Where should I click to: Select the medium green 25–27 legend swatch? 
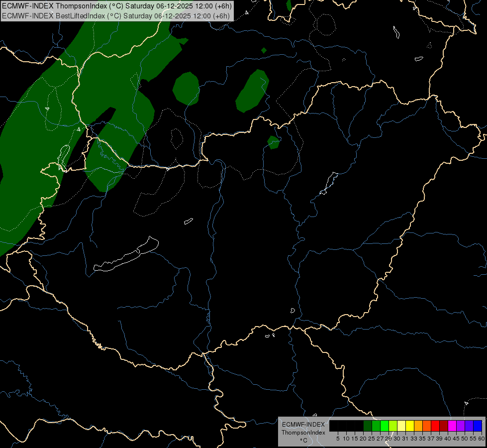(376, 426)
